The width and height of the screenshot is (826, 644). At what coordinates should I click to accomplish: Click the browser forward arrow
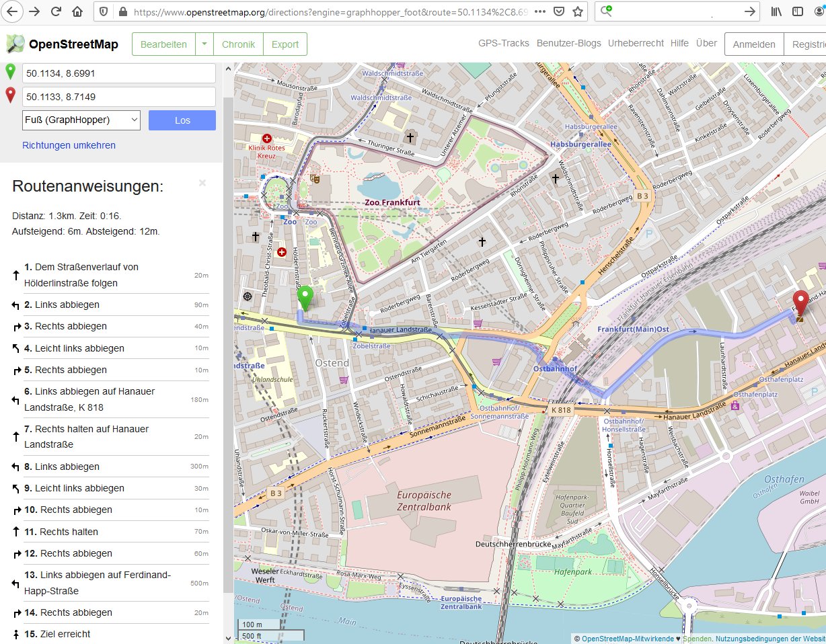tap(34, 11)
